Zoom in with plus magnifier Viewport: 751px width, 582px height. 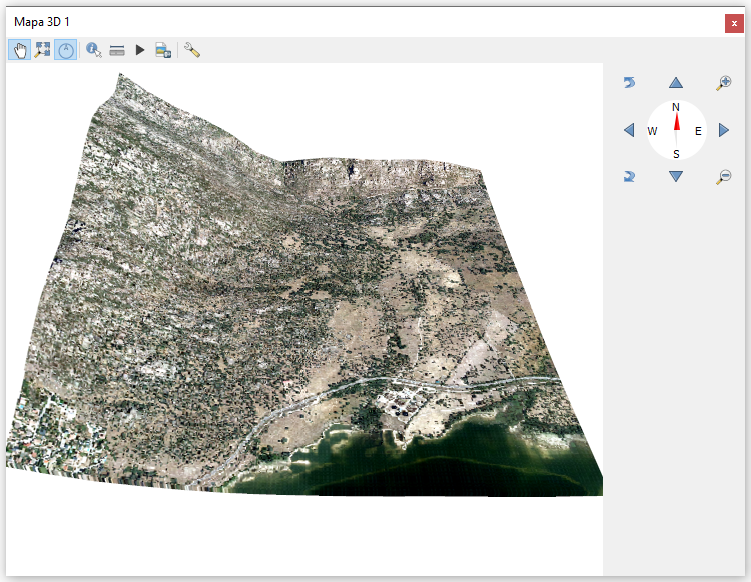coord(723,83)
